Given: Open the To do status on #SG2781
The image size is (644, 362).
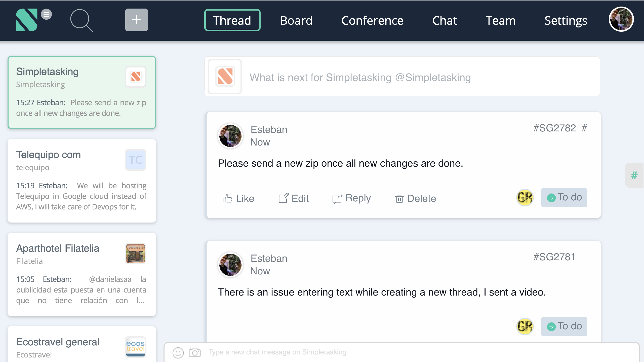Looking at the screenshot, I should [564, 327].
